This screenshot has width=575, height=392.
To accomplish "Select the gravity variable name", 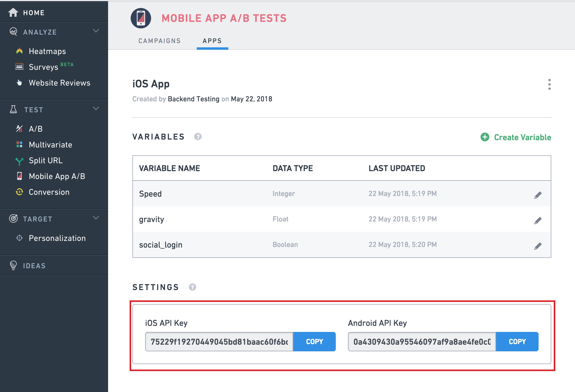I will [151, 219].
